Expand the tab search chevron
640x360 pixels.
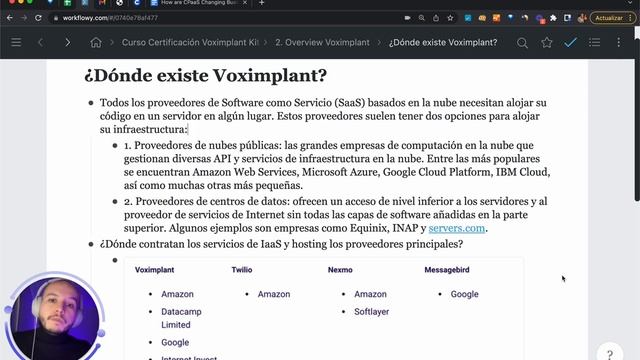pos(631,2)
